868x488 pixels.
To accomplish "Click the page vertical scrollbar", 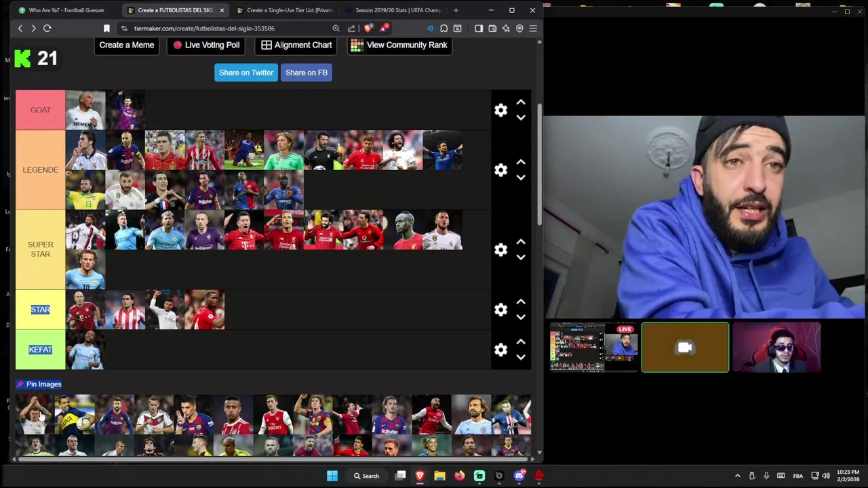I will (x=540, y=166).
